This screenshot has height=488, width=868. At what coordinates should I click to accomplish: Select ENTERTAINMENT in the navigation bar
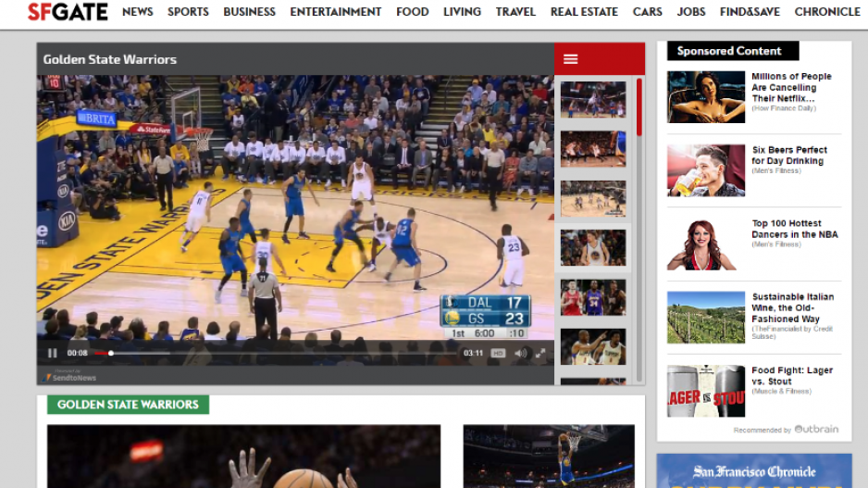[x=336, y=12]
